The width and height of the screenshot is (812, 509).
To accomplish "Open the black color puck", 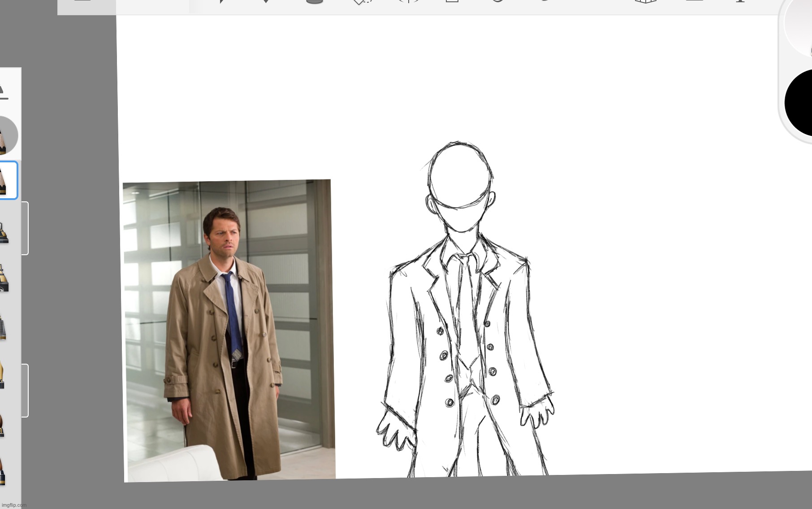I will coord(800,103).
